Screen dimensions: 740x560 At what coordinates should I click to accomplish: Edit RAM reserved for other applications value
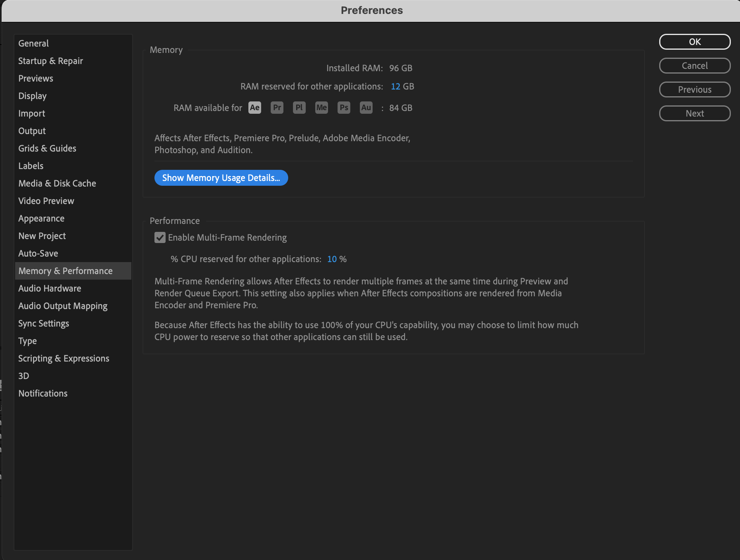(x=396, y=86)
